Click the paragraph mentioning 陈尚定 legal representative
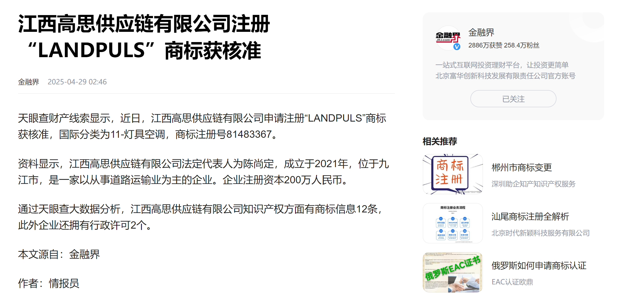The image size is (644, 296). (204, 172)
